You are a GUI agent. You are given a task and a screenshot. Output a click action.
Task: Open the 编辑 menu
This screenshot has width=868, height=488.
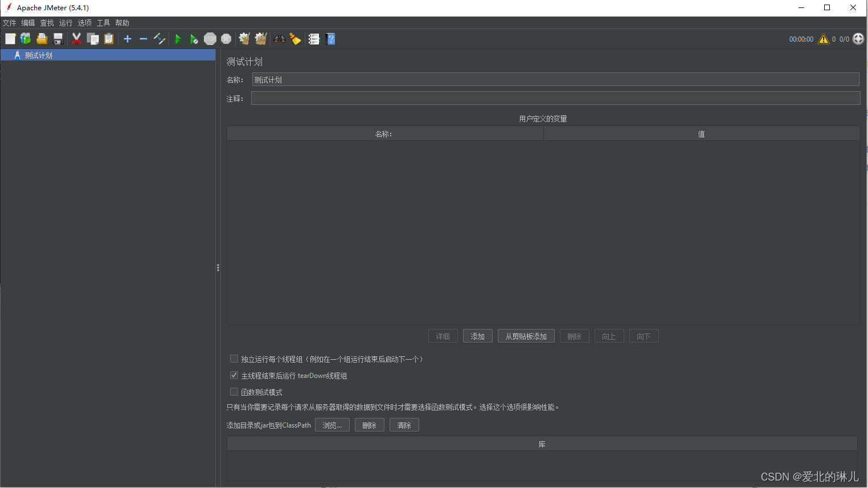(x=28, y=23)
